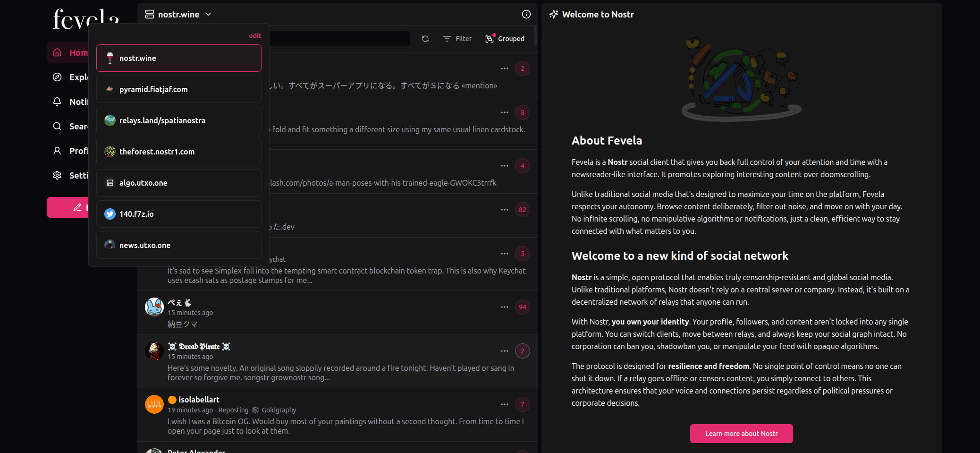Open Explore via the compass icon
The image size is (980, 453).
(57, 77)
